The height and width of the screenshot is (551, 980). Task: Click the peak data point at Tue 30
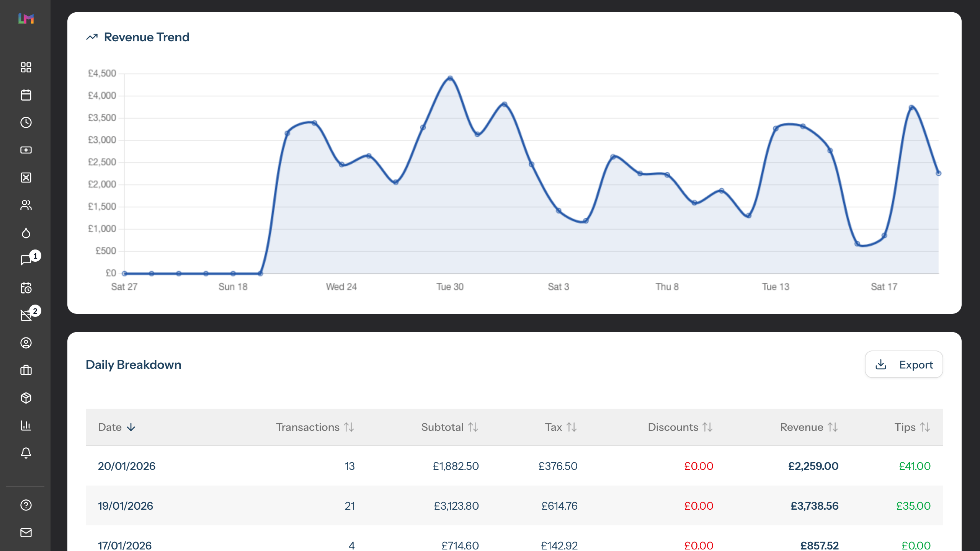[x=450, y=78]
